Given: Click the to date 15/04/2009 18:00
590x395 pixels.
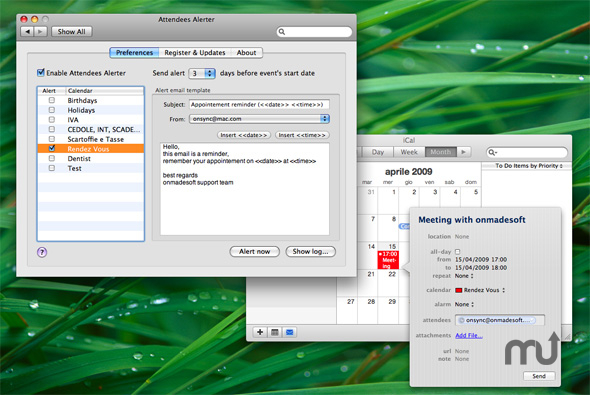Looking at the screenshot, I should [481, 268].
